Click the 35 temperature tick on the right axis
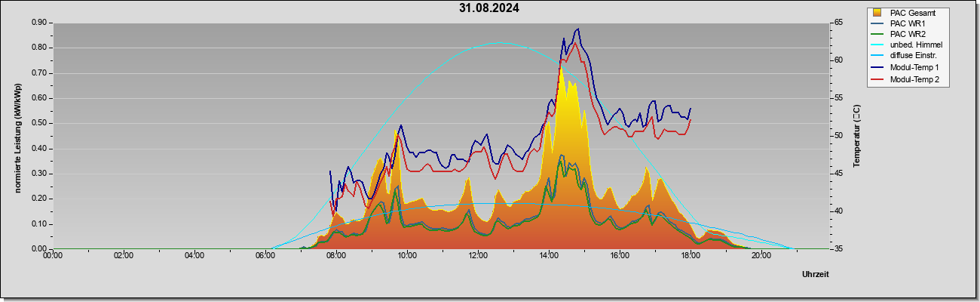 click(838, 249)
